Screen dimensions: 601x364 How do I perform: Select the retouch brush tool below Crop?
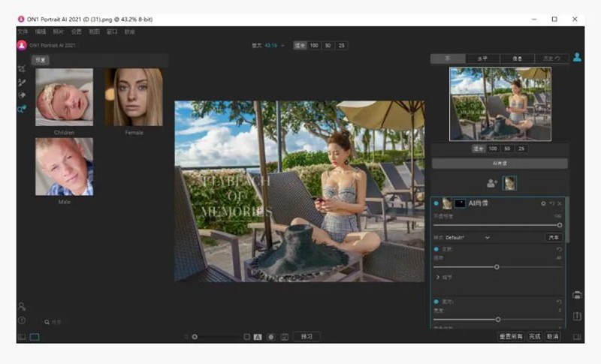(22, 83)
